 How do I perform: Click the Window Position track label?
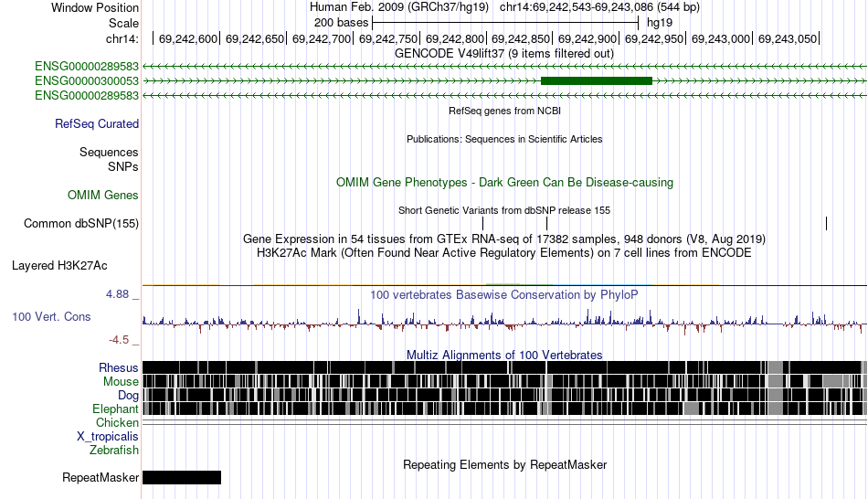pyautogui.click(x=95, y=7)
